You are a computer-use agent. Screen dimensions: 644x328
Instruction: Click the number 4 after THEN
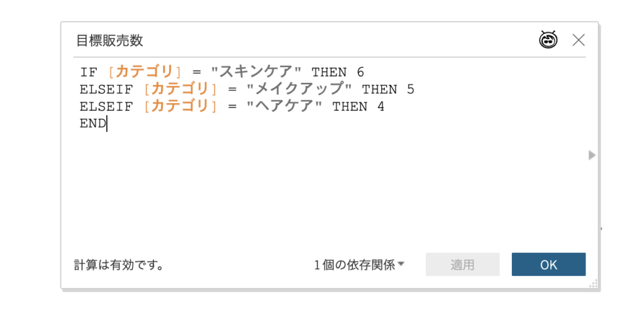[x=380, y=107]
